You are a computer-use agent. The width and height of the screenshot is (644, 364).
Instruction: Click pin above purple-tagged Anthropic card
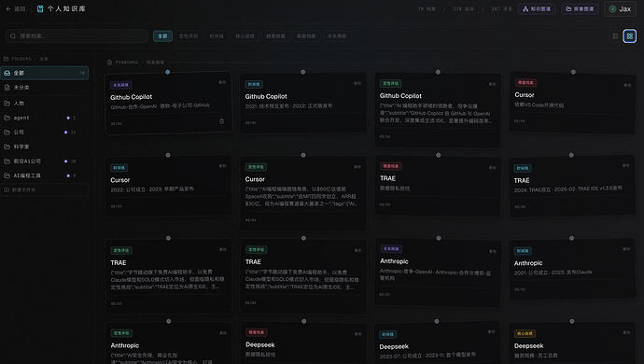(x=439, y=238)
